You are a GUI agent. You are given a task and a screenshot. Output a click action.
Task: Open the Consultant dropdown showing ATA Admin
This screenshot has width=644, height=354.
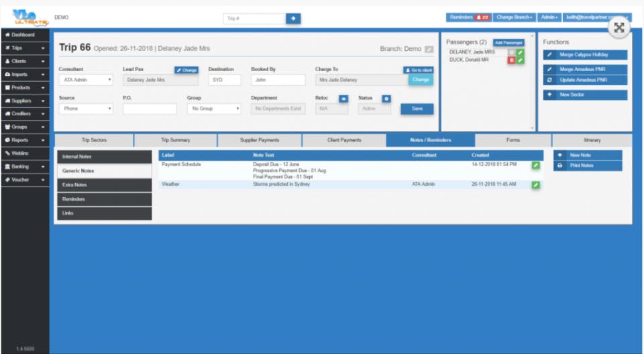pos(86,80)
